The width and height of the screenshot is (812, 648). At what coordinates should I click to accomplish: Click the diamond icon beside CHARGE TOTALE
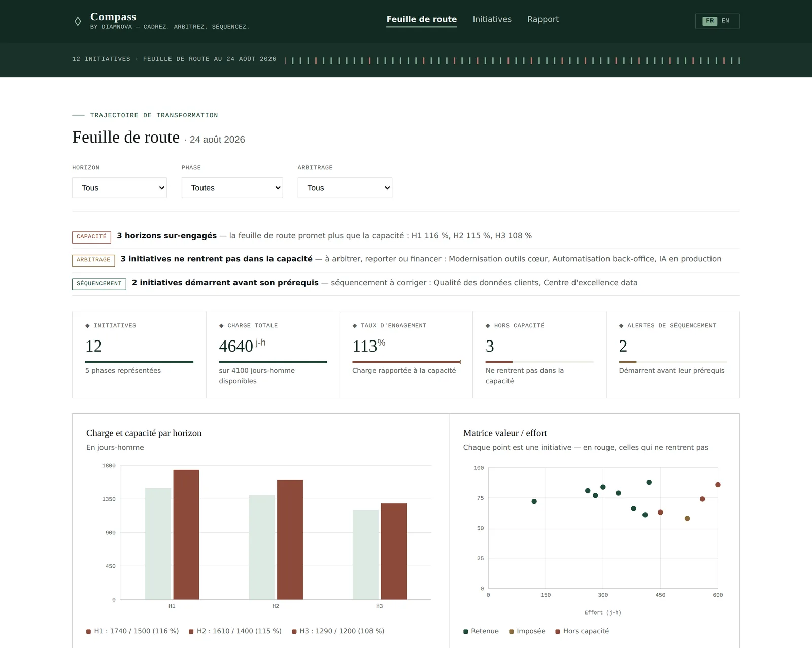pyautogui.click(x=221, y=326)
